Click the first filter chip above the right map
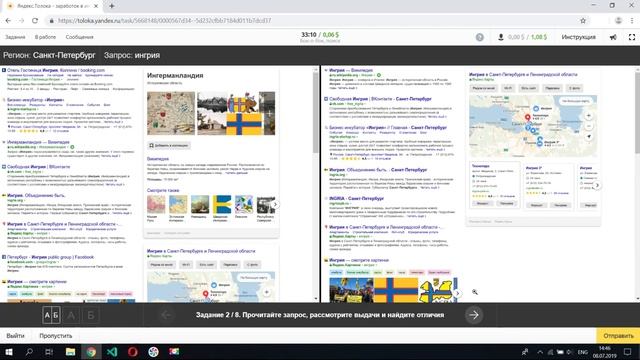Screen dimensions: 640x360 (484, 88)
